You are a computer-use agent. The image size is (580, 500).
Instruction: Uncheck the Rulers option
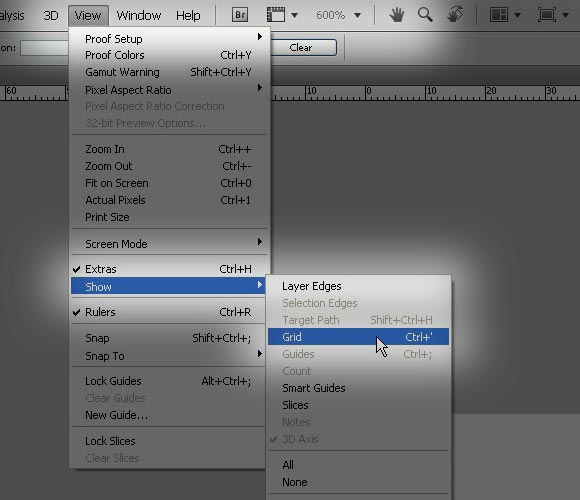click(169, 312)
